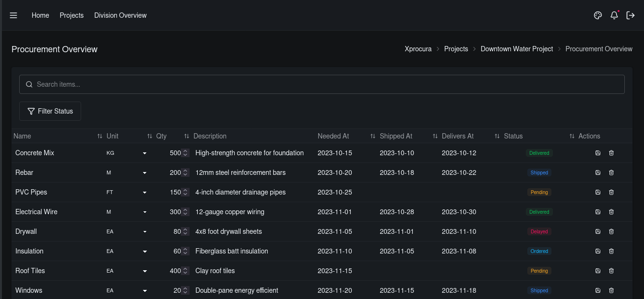Click the Search items field
This screenshot has width=644, height=299.
tap(322, 84)
